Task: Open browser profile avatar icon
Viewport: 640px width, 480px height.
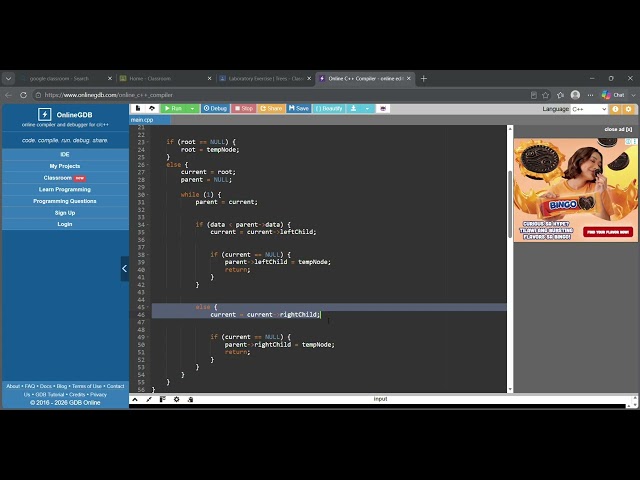Action: 576,95
